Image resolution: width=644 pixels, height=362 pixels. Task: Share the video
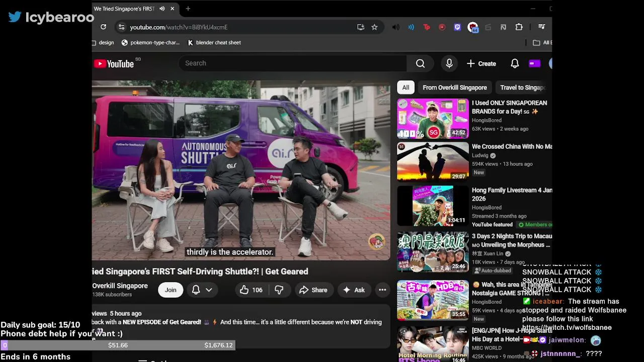[313, 290]
